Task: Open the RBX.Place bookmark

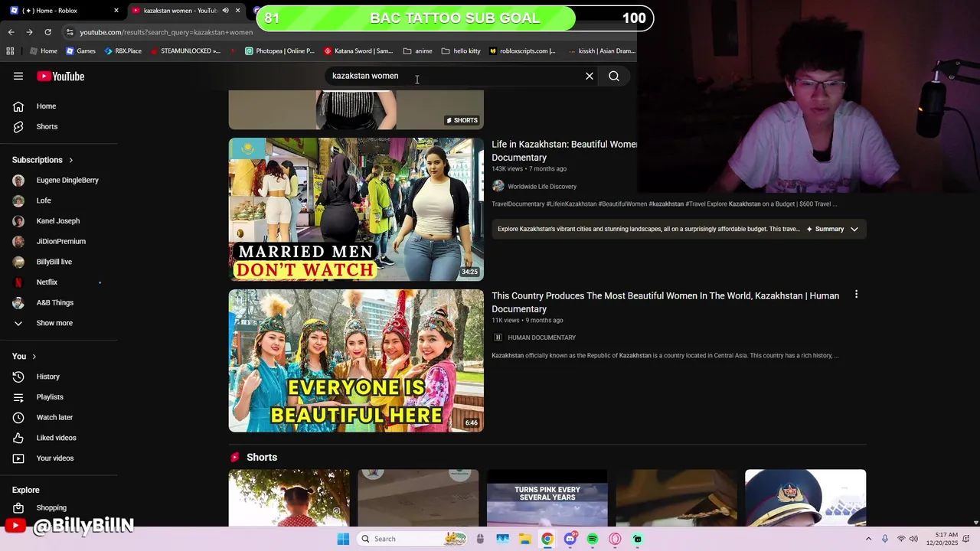Action: (x=122, y=51)
